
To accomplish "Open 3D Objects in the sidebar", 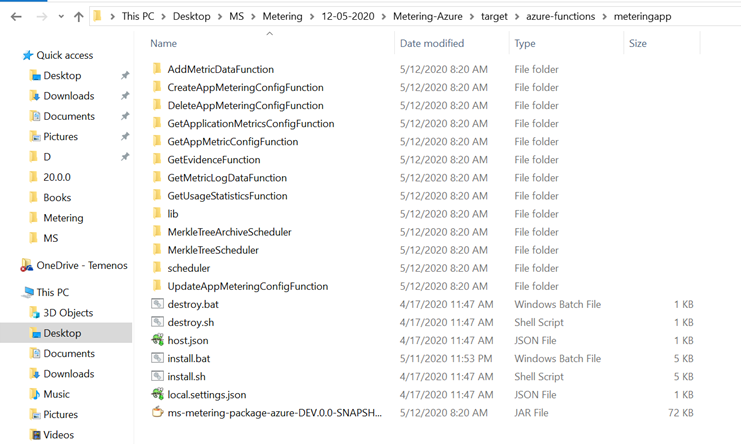I will (x=68, y=313).
